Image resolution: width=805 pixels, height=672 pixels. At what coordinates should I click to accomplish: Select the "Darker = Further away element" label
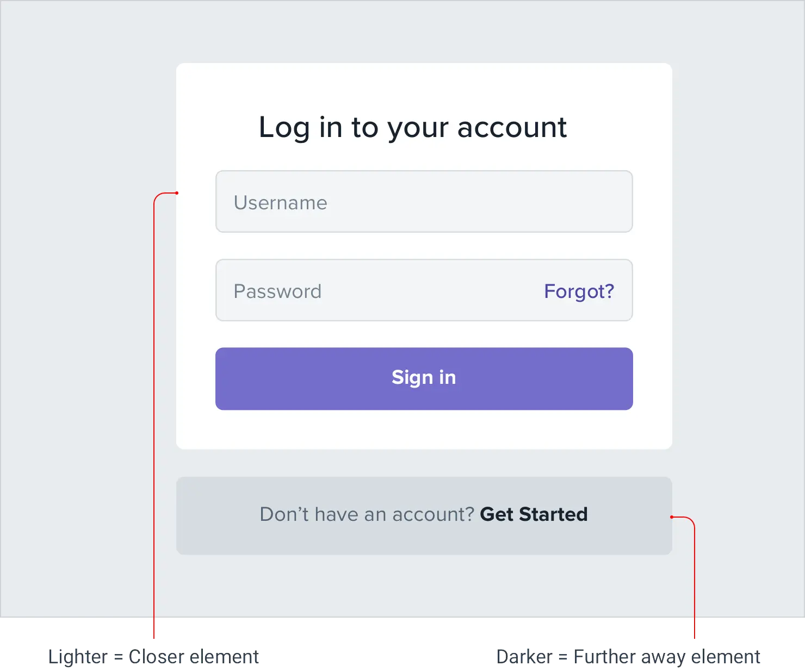click(x=628, y=657)
